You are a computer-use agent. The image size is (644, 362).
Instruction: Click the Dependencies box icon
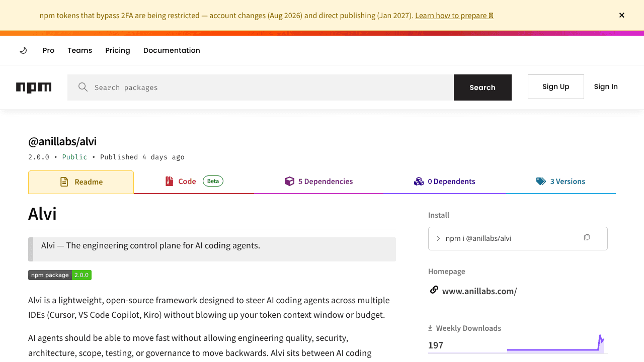[289, 182]
